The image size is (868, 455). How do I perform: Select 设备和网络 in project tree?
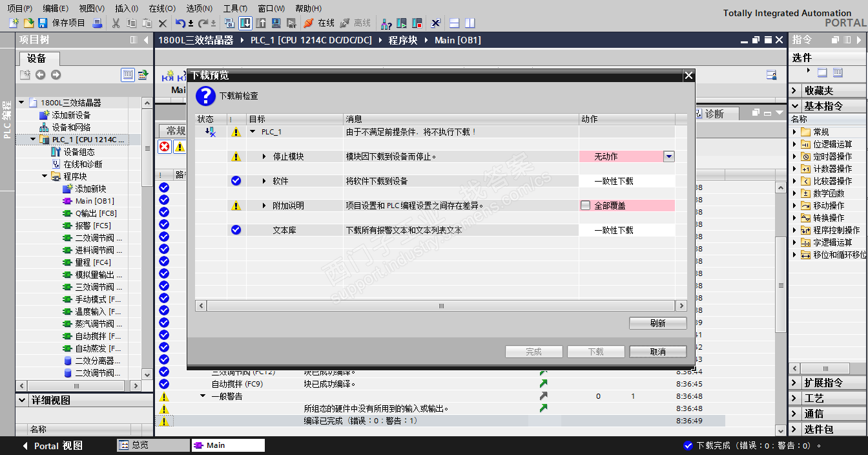point(71,127)
